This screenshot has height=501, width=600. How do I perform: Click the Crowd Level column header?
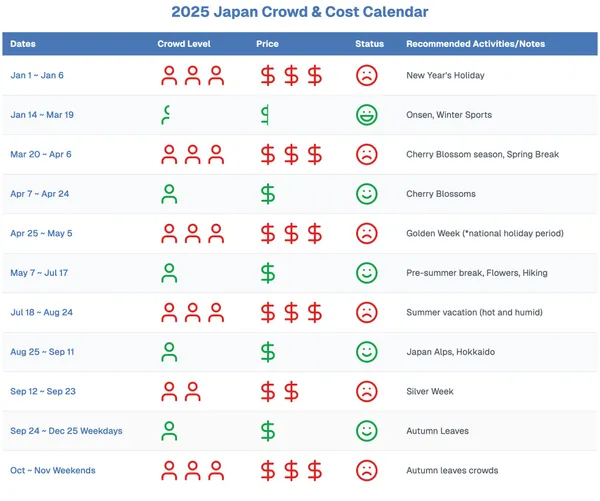pos(183,44)
